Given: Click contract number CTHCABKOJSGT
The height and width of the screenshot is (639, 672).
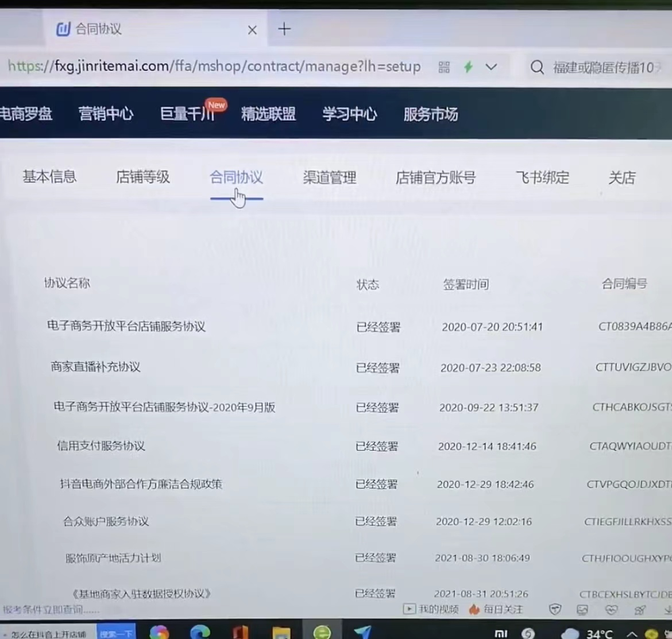Looking at the screenshot, I should coord(632,407).
